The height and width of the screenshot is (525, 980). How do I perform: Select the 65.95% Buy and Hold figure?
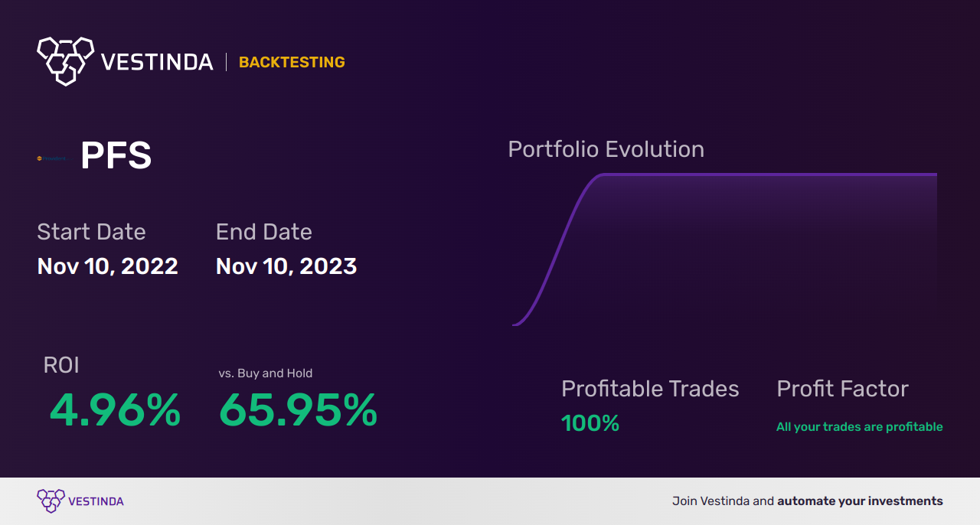[298, 410]
